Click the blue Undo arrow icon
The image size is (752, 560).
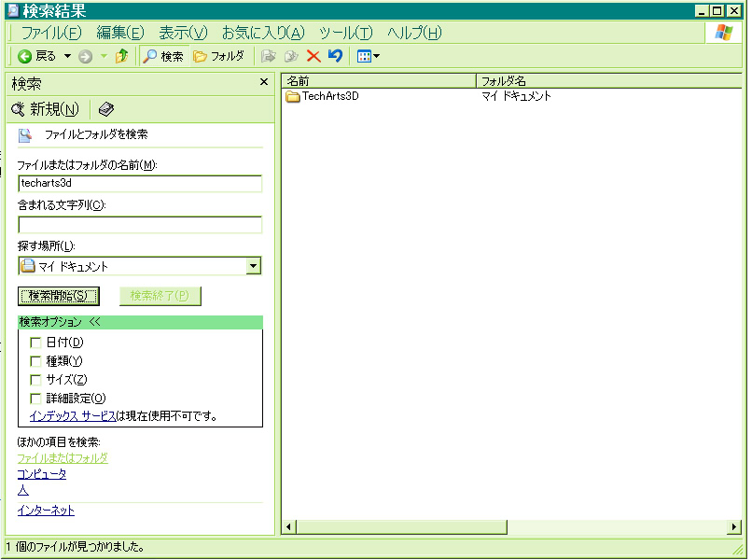[335, 56]
